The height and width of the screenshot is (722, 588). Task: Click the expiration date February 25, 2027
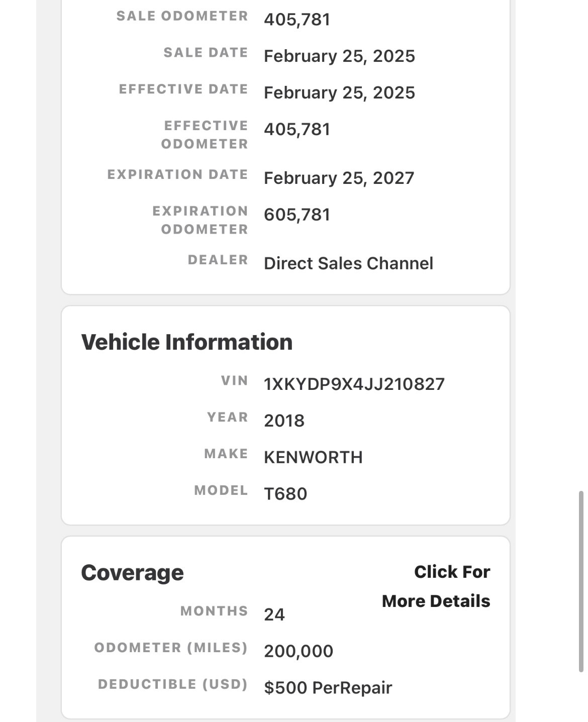click(x=339, y=178)
